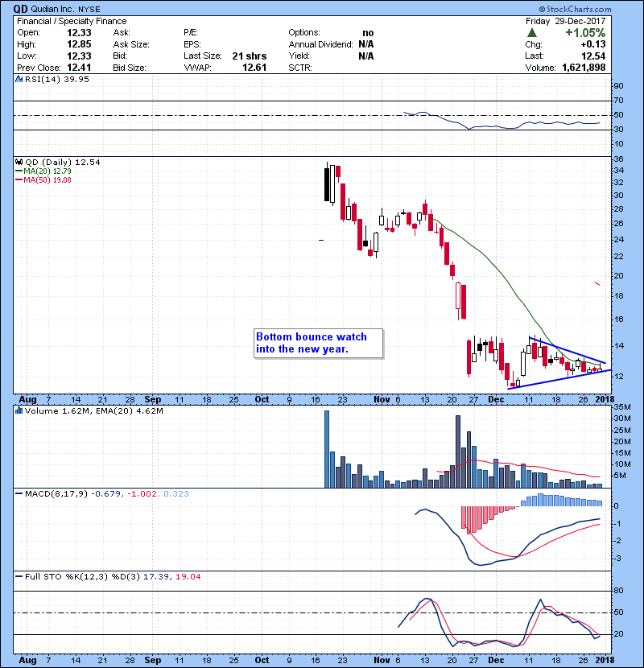The width and height of the screenshot is (644, 668).
Task: Click the Bottom bounce watch annotation box
Action: pyautogui.click(x=318, y=343)
